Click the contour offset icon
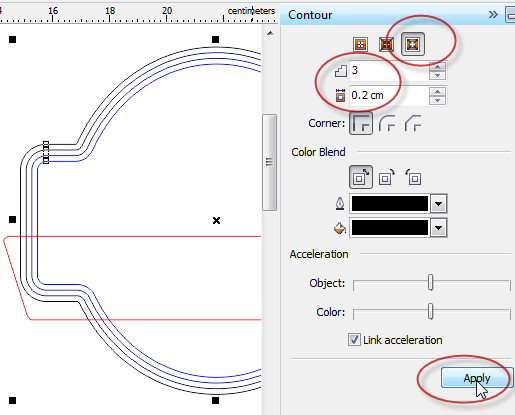Screen dimensions: 515x415 [x=340, y=95]
